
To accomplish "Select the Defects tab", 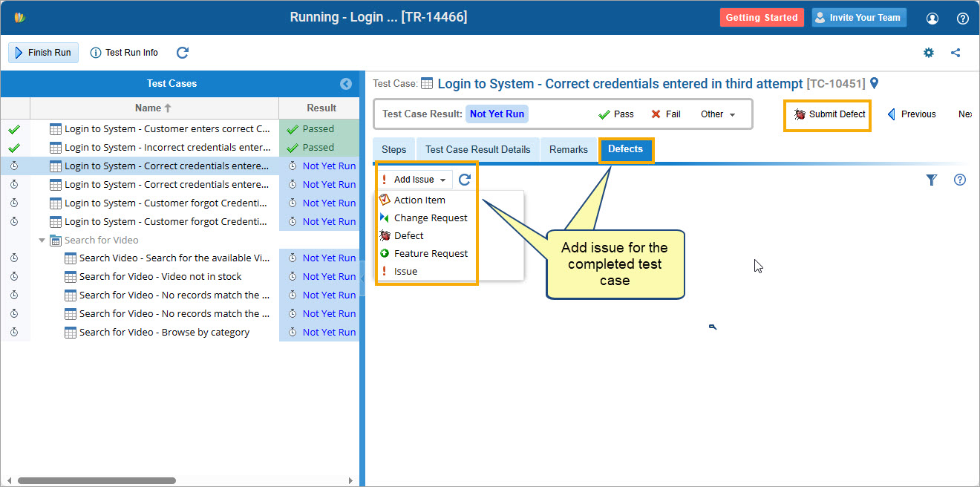I will coord(626,149).
